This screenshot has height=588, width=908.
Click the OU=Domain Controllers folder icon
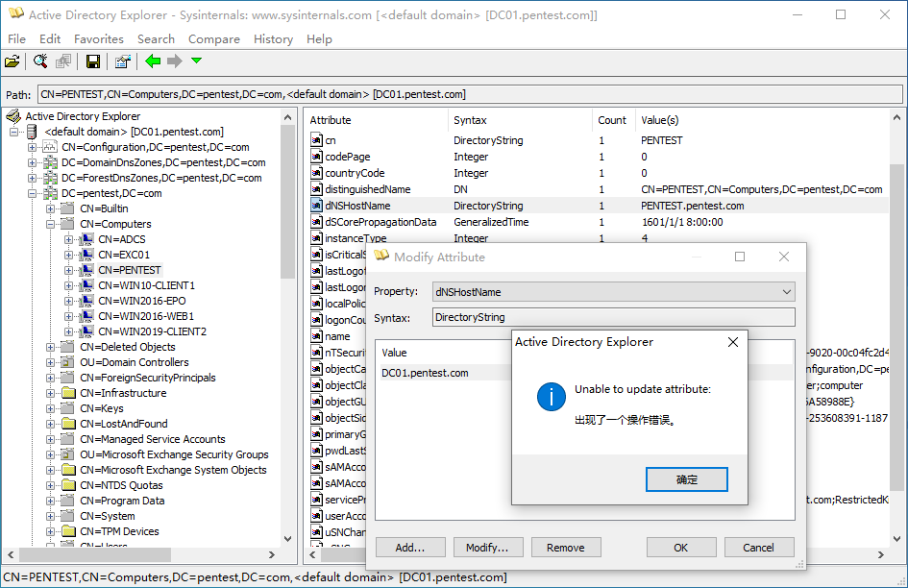[68, 362]
